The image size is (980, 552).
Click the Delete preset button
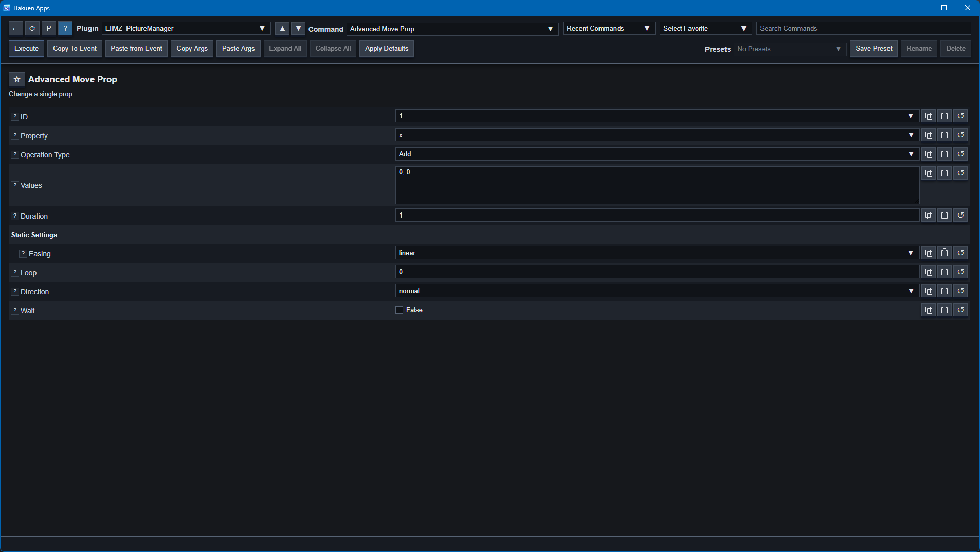click(x=956, y=49)
